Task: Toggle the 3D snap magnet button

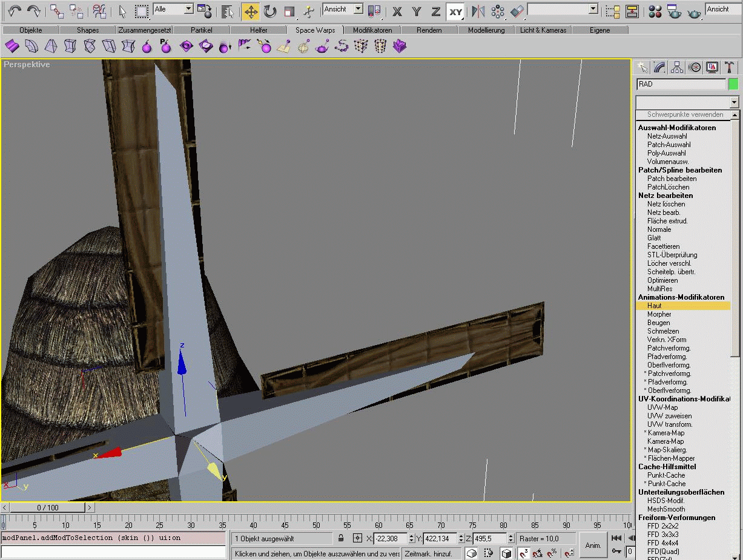Action: click(523, 553)
